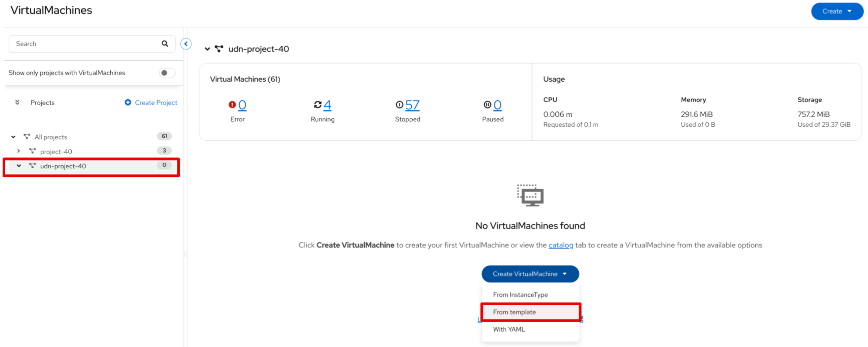Click the Running sync status icon

pyautogui.click(x=318, y=105)
